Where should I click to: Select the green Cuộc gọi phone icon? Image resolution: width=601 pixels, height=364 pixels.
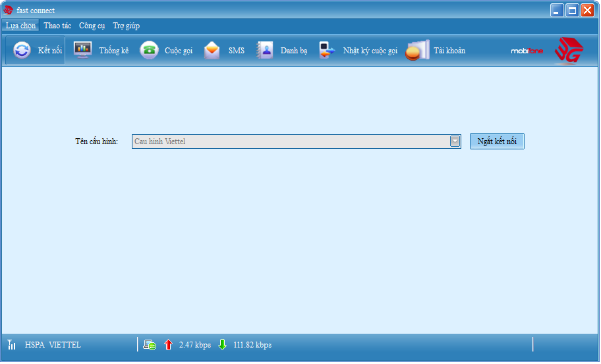click(149, 51)
